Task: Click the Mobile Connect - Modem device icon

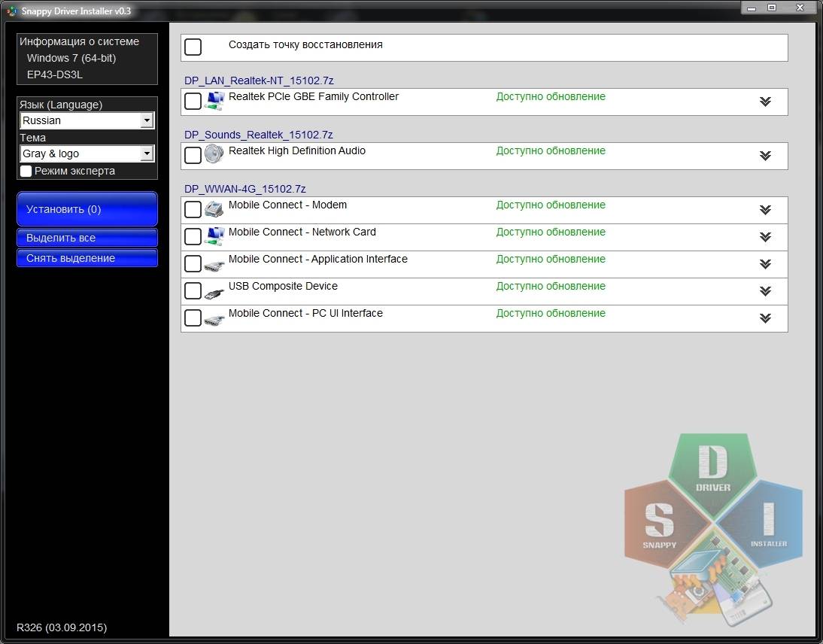Action: [x=214, y=209]
